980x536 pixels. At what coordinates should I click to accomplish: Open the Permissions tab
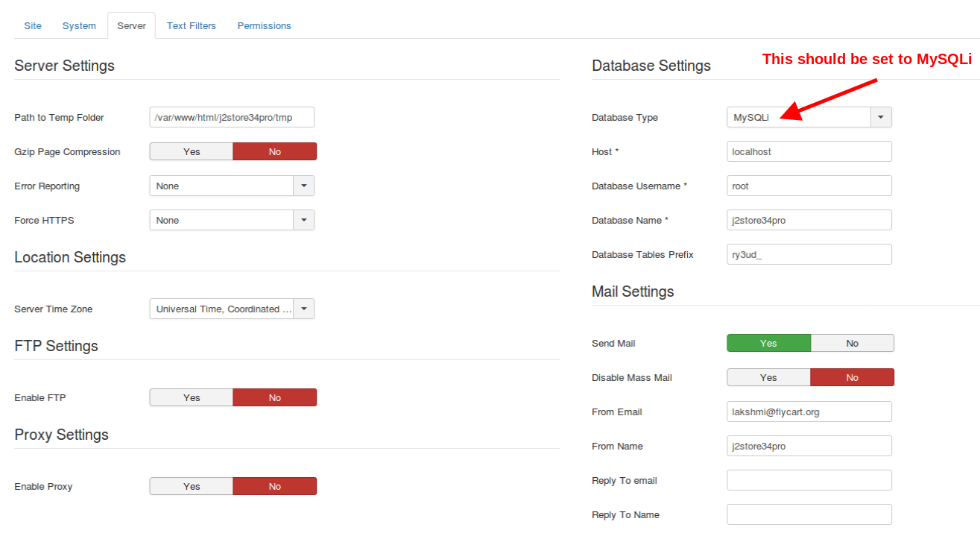(x=264, y=25)
